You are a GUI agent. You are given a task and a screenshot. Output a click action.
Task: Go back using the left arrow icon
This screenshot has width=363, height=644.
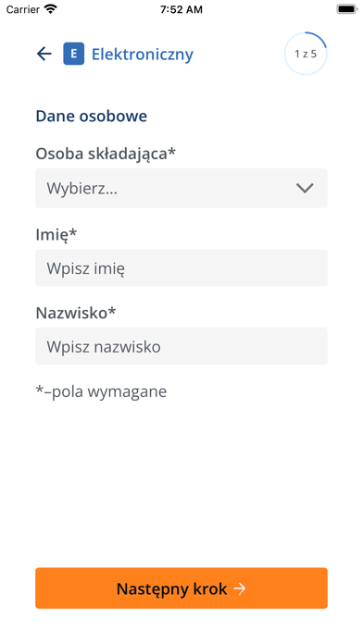(x=44, y=54)
